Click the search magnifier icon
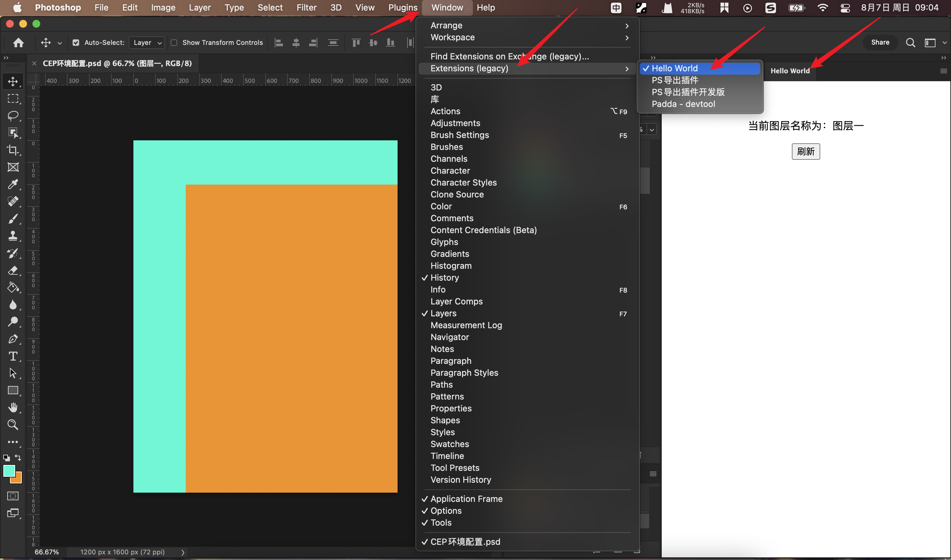This screenshot has width=951, height=560. pos(910,43)
